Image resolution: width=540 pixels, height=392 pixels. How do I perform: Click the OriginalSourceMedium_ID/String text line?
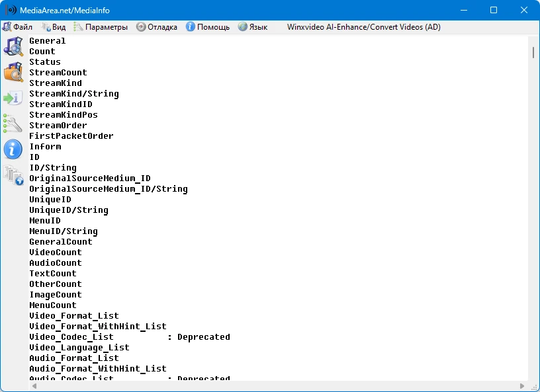109,189
